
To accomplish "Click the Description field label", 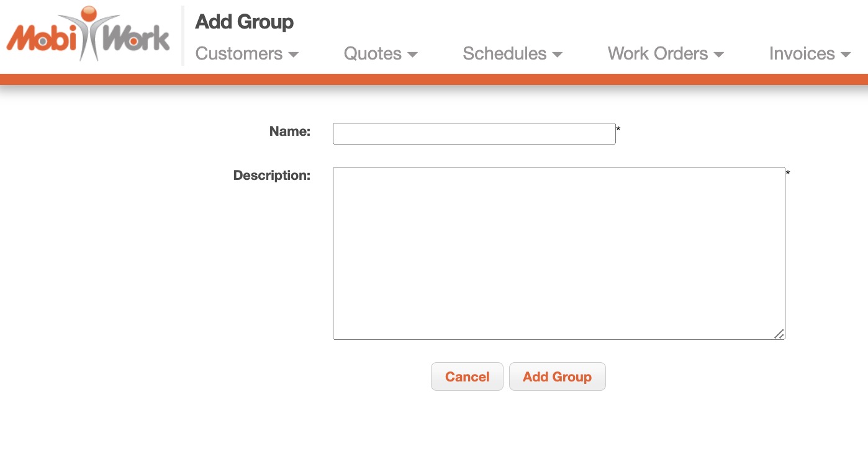I will point(271,176).
